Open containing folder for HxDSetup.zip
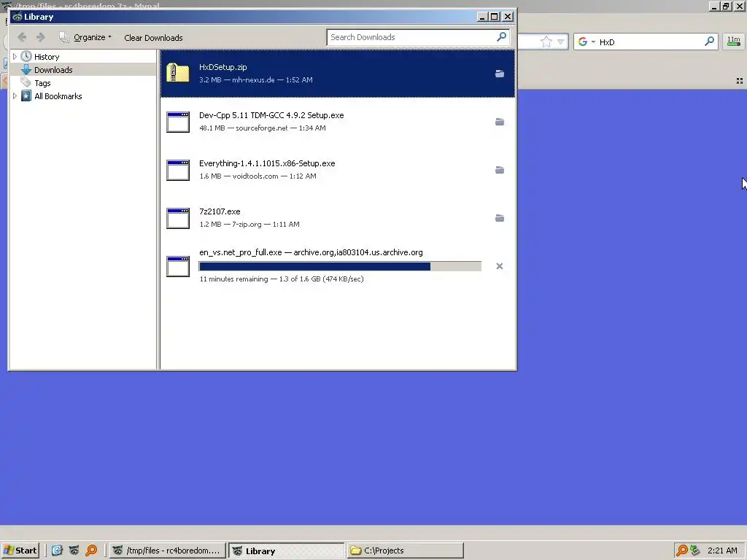The image size is (747, 560). (499, 74)
